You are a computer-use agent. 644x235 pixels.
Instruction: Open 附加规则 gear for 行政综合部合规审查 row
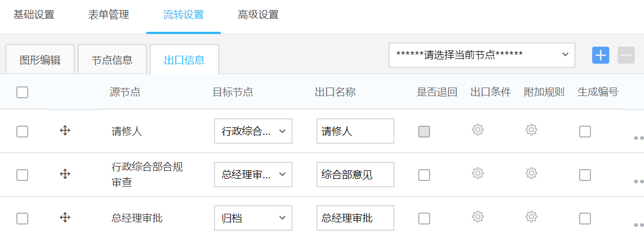(531, 173)
